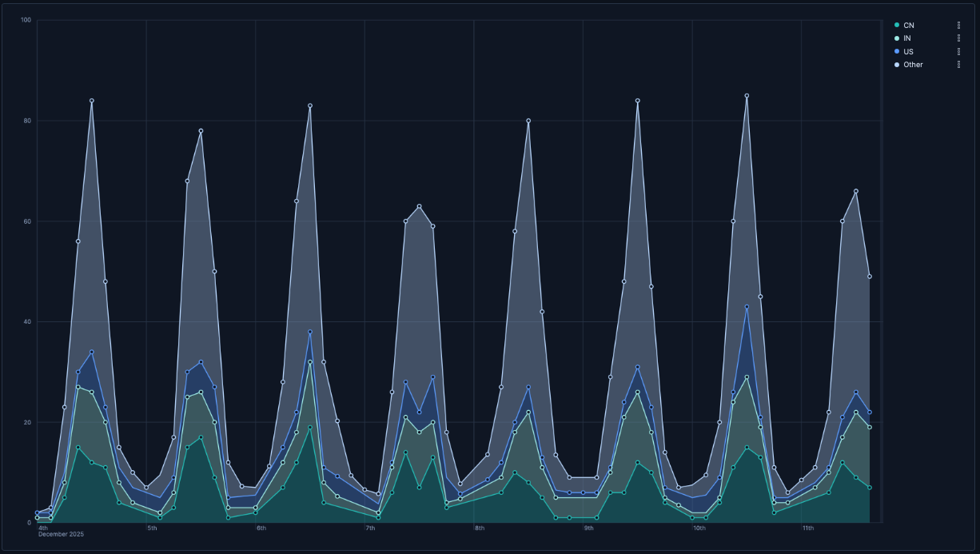This screenshot has height=554, width=980.
Task: Click the top peak point on December 8th
Action: point(528,121)
